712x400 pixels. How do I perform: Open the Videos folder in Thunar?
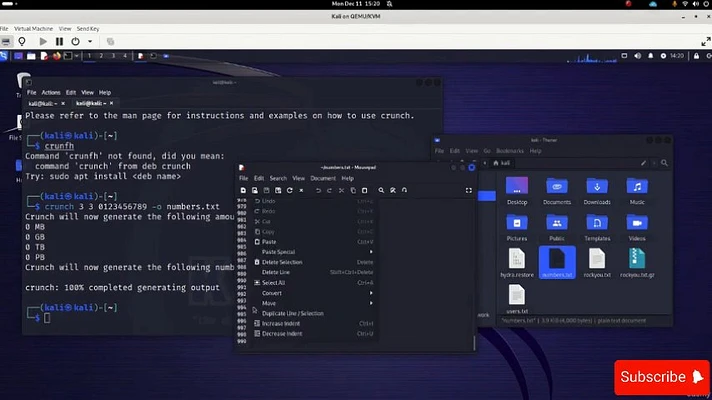click(637, 227)
